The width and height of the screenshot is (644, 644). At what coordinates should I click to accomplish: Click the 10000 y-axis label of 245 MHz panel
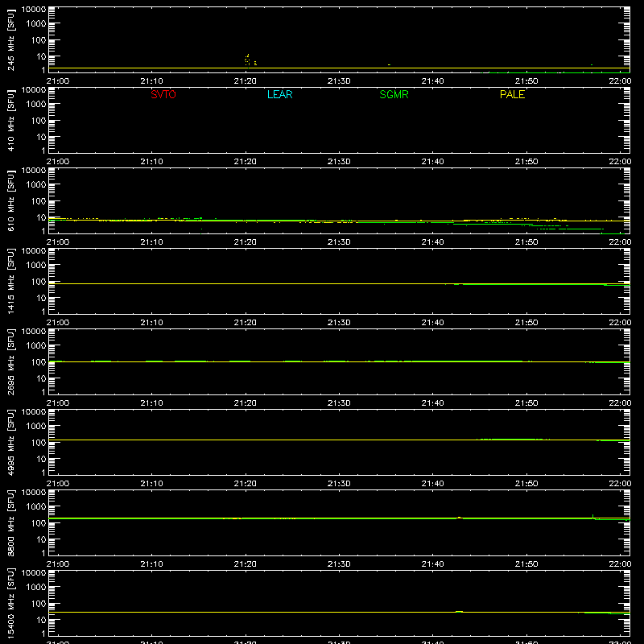[x=34, y=10]
